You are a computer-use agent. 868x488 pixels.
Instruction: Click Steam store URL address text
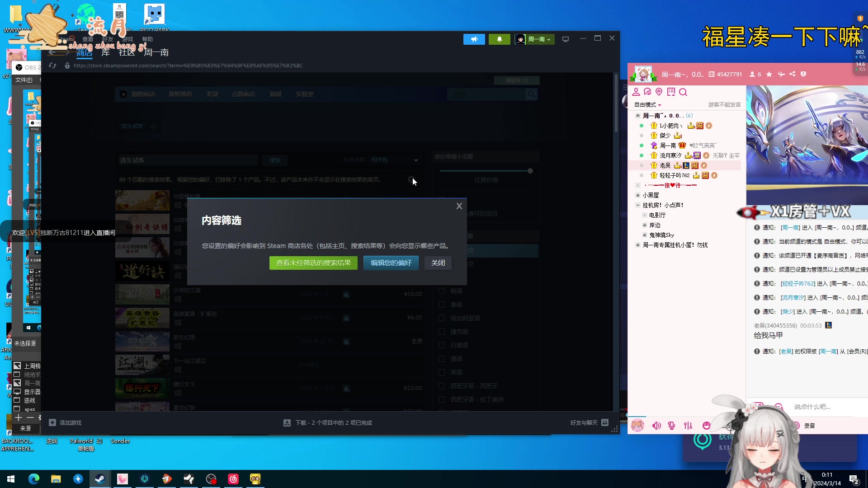[x=188, y=66]
